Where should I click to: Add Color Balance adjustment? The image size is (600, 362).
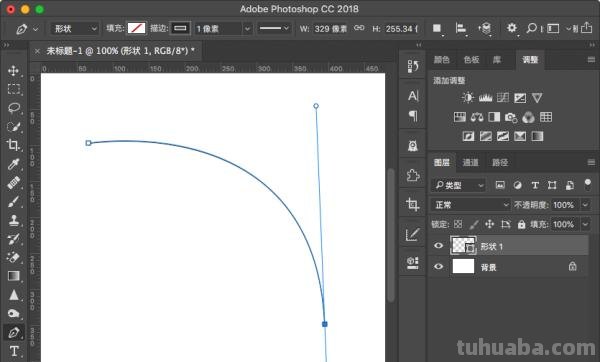[x=477, y=117]
